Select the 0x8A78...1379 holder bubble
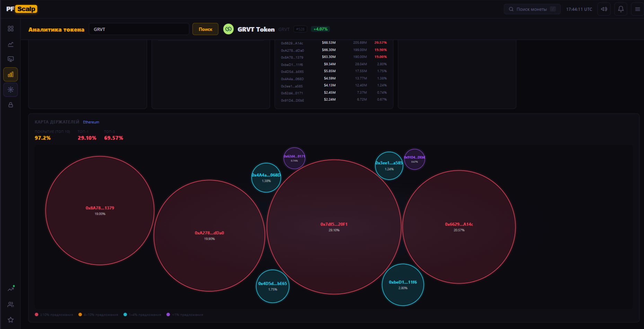Viewport: 644px width, 329px height. pos(100,210)
